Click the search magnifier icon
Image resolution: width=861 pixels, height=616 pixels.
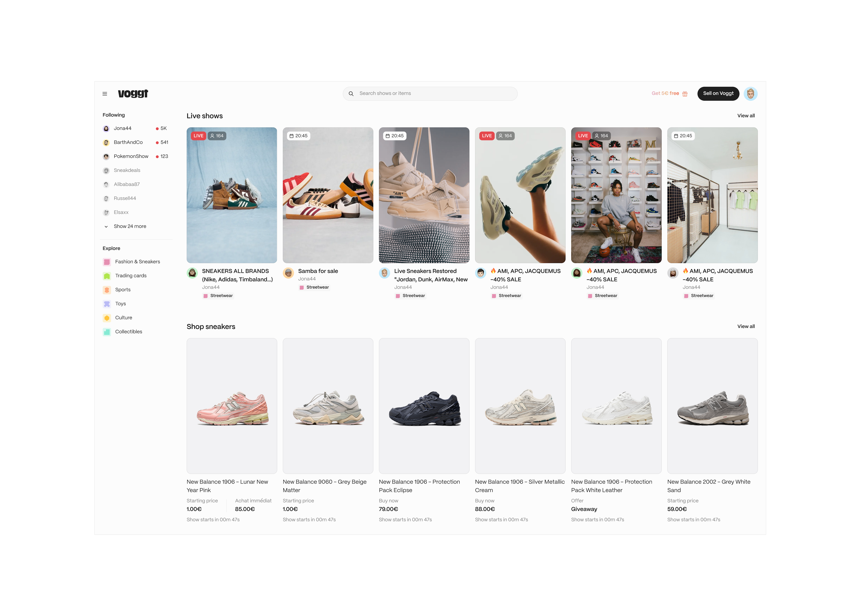351,94
